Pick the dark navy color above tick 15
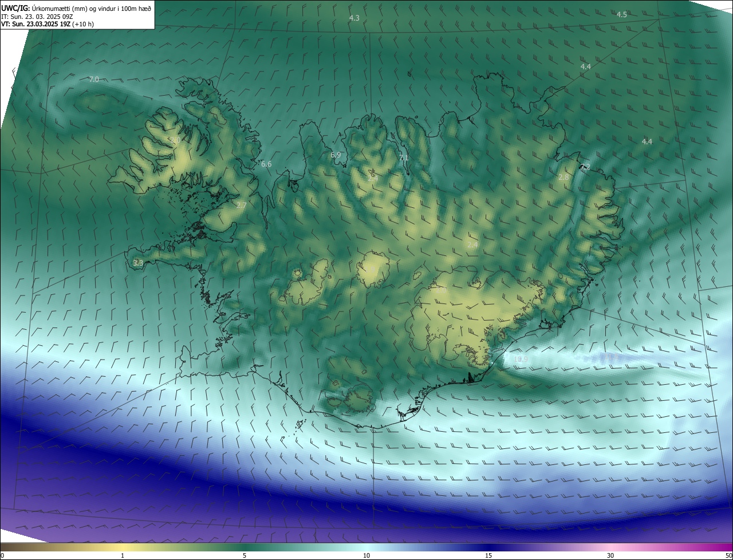This screenshot has width=733, height=560. (488, 547)
